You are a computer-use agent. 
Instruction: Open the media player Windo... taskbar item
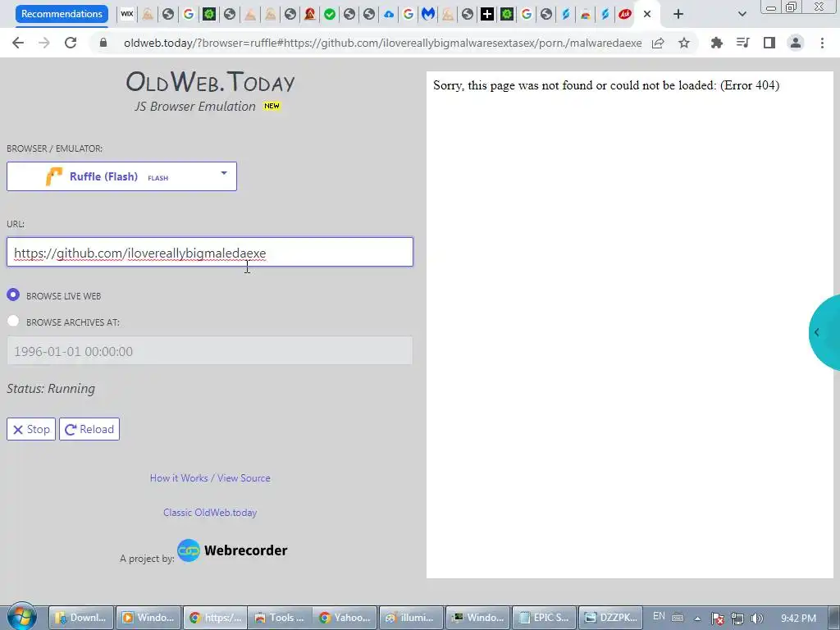(148, 618)
